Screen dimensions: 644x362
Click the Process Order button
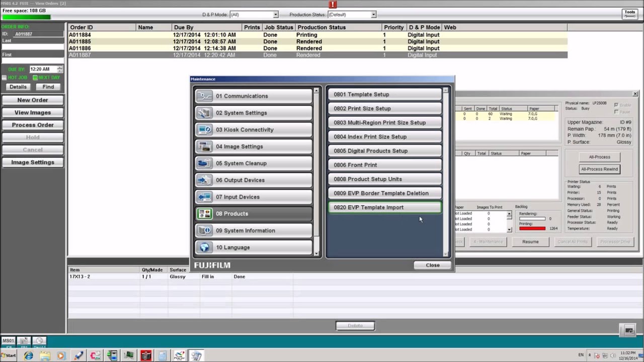(33, 125)
